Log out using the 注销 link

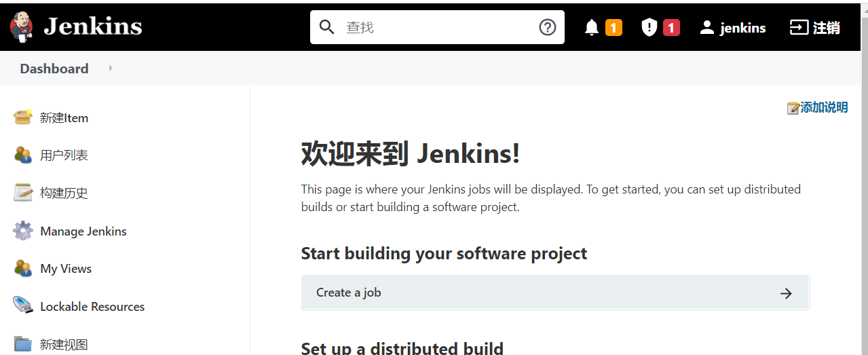click(x=827, y=28)
